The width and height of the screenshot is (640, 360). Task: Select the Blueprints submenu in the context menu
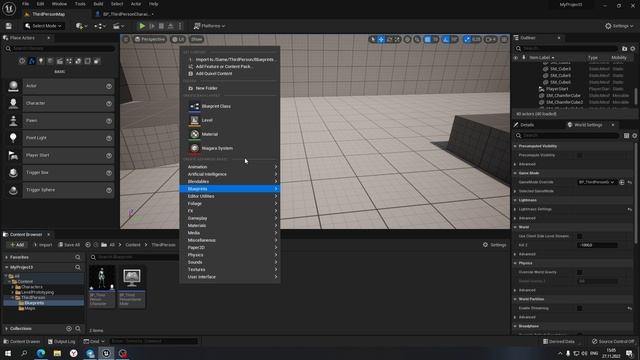click(x=229, y=189)
